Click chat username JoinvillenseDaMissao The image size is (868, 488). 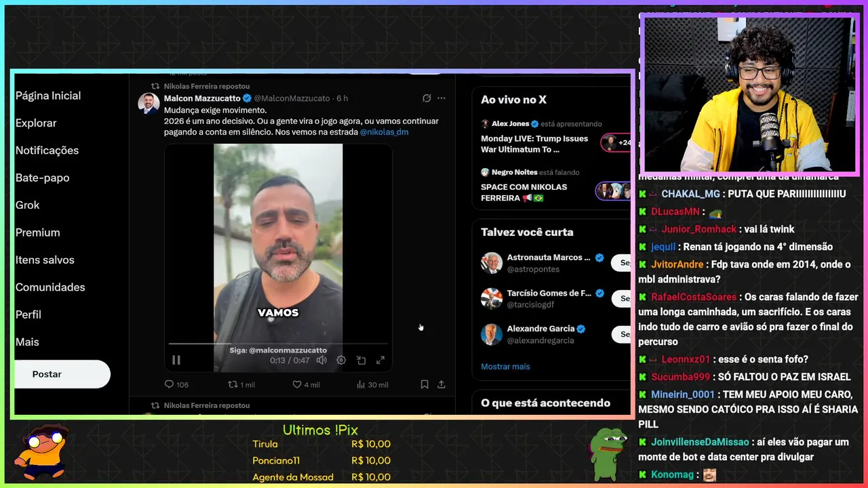(x=700, y=442)
